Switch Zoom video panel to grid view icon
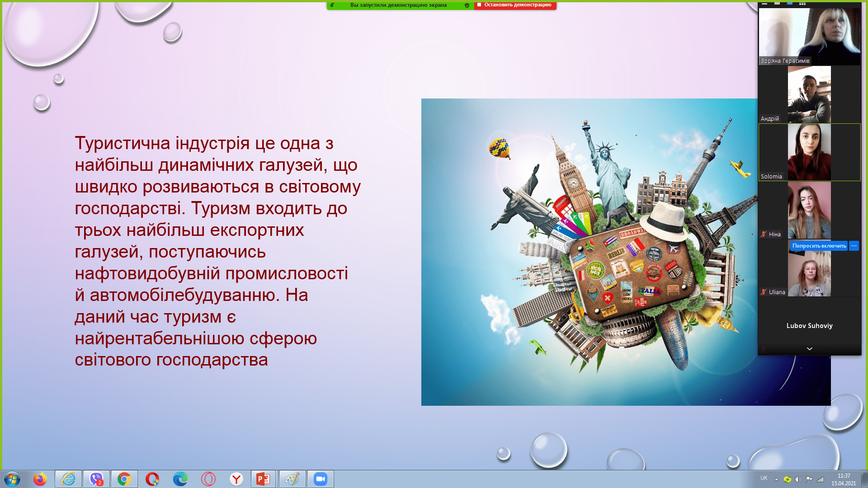The image size is (868, 488). tap(802, 3)
